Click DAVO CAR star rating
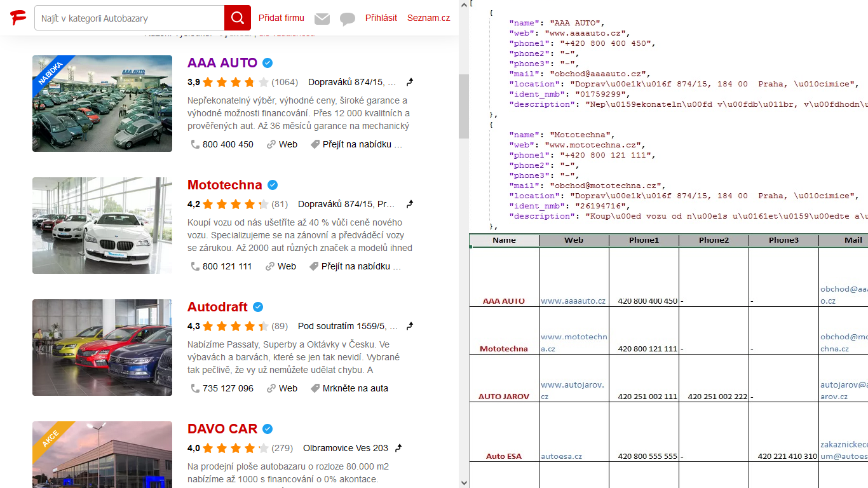 pos(235,448)
